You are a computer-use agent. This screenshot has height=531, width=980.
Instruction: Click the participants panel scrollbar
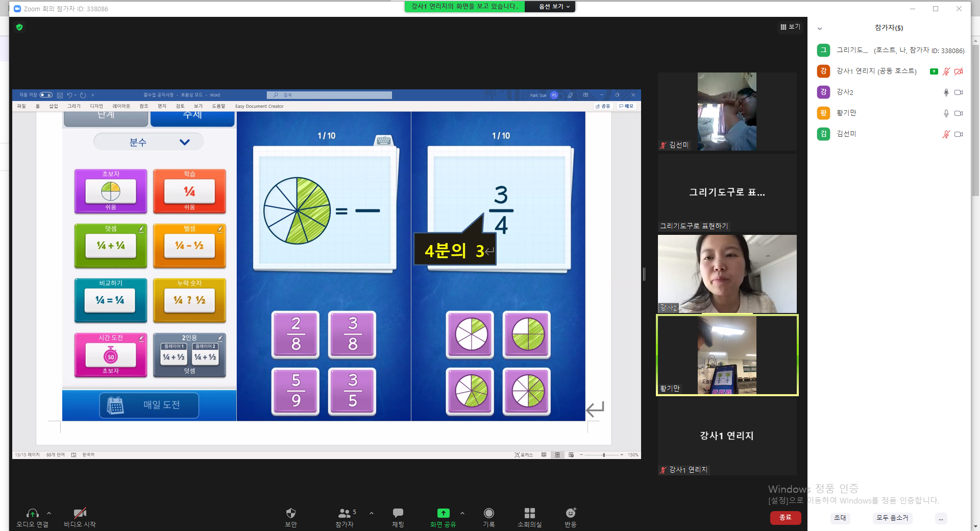(975, 119)
